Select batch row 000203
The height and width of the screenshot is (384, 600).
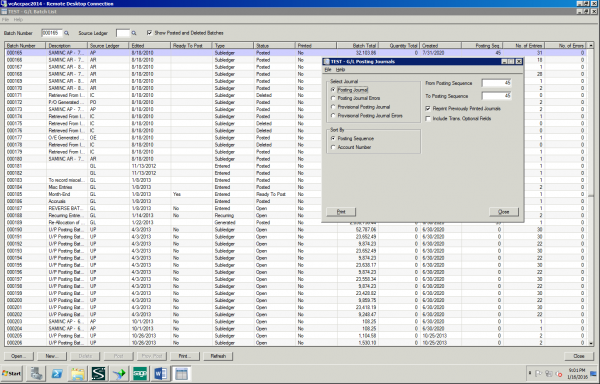pos(295,321)
